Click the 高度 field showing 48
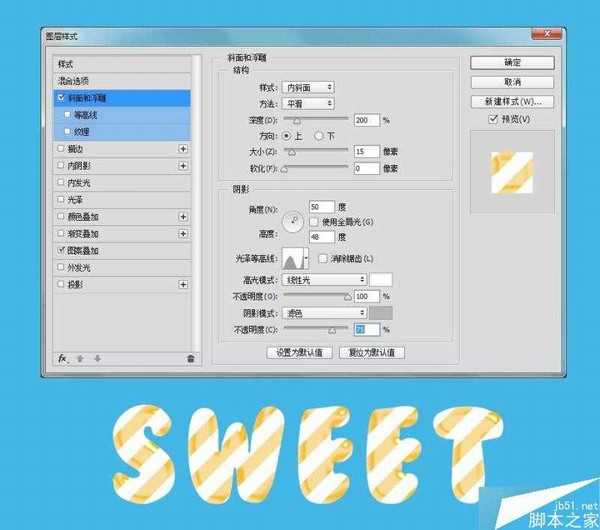This screenshot has width=600, height=530. (322, 237)
